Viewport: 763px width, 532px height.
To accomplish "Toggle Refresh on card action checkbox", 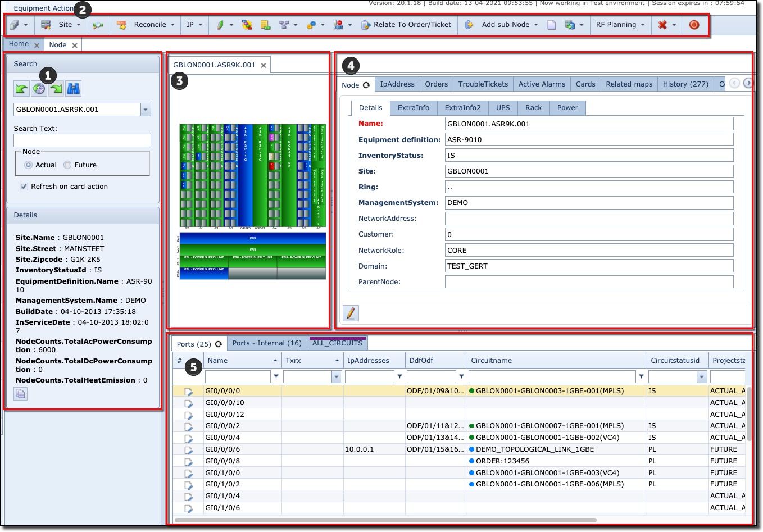I will click(x=24, y=187).
